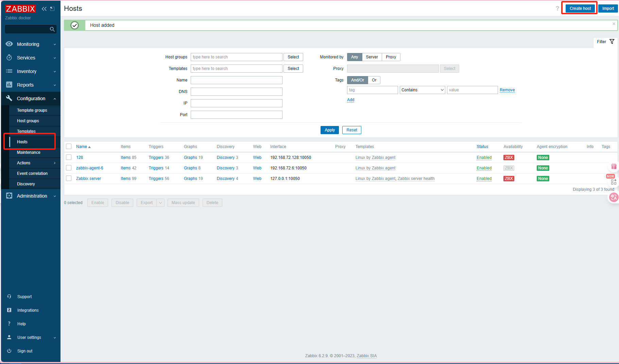
Task: Click the Reports chart icon
Action: (x=9, y=85)
